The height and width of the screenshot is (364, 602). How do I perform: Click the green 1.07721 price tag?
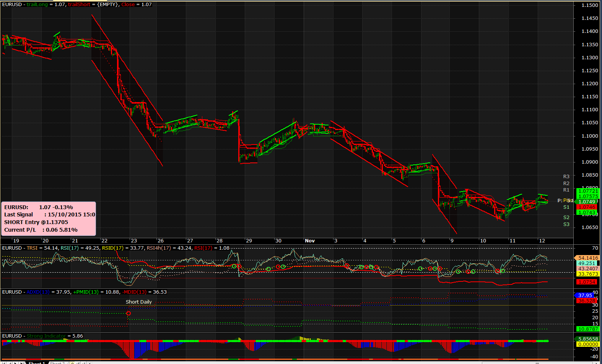pyautogui.click(x=587, y=191)
